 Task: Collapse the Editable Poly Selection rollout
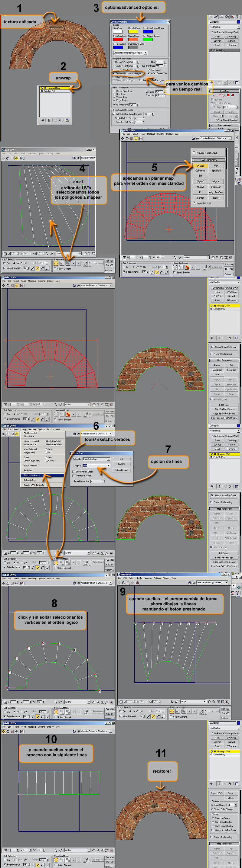[224, 91]
